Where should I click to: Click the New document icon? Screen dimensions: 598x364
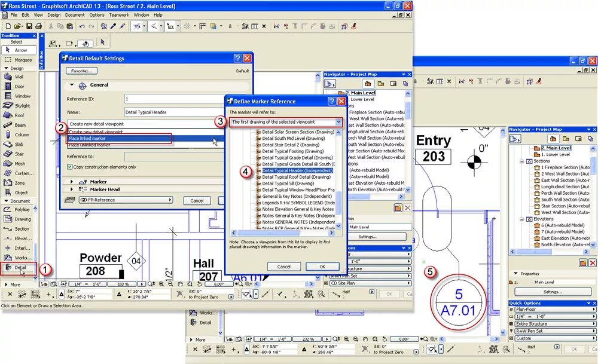pyautogui.click(x=8, y=26)
